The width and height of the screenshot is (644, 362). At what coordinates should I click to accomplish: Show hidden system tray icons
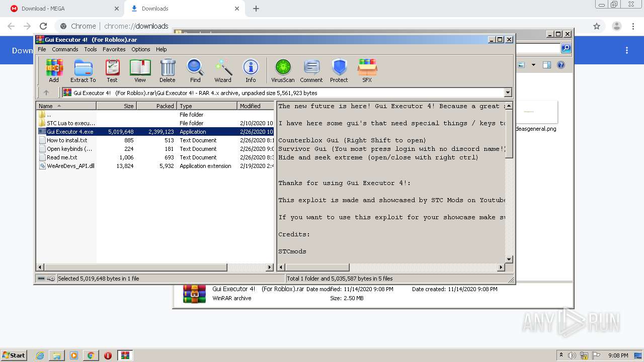click(x=561, y=355)
